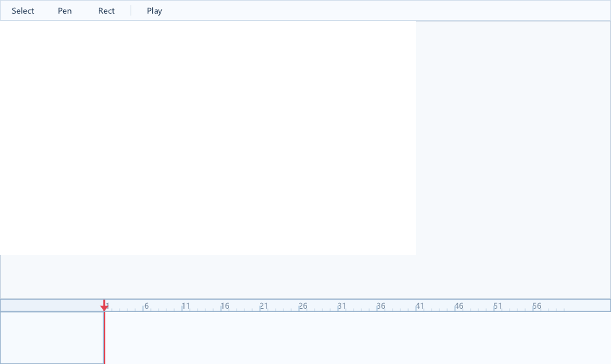This screenshot has height=364, width=611.
Task: Choose the Select tool in the toolbar
Action: (x=23, y=11)
